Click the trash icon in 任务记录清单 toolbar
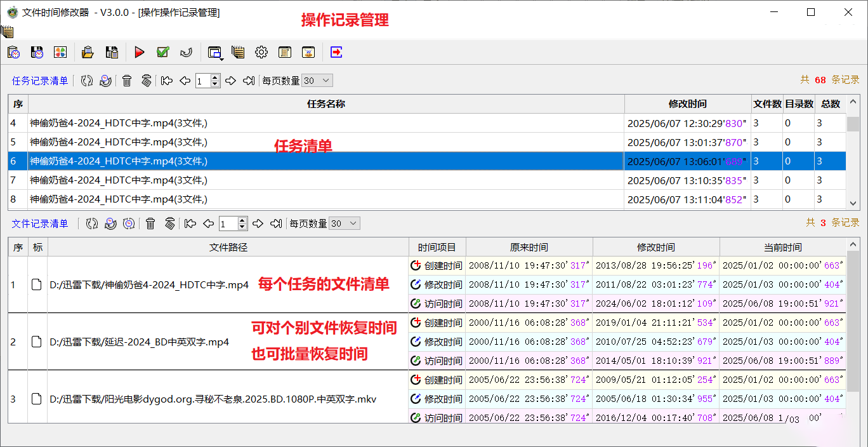This screenshot has height=447, width=868. 127,81
